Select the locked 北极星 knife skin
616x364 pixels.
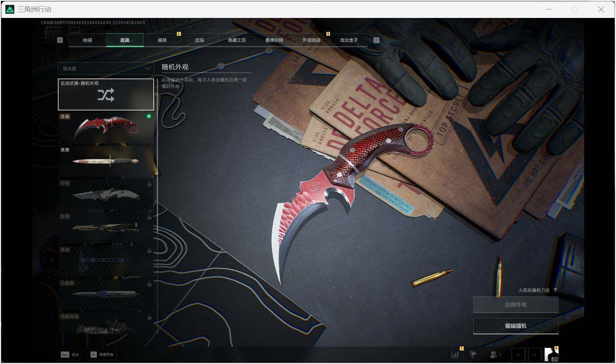tap(106, 294)
